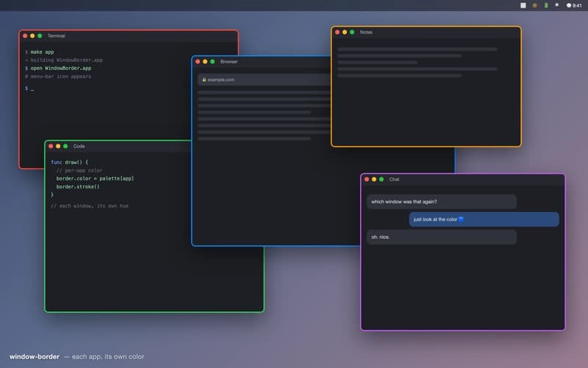This screenshot has width=588, height=368.
Task: Click the green battery icon in menu bar
Action: point(546,5)
